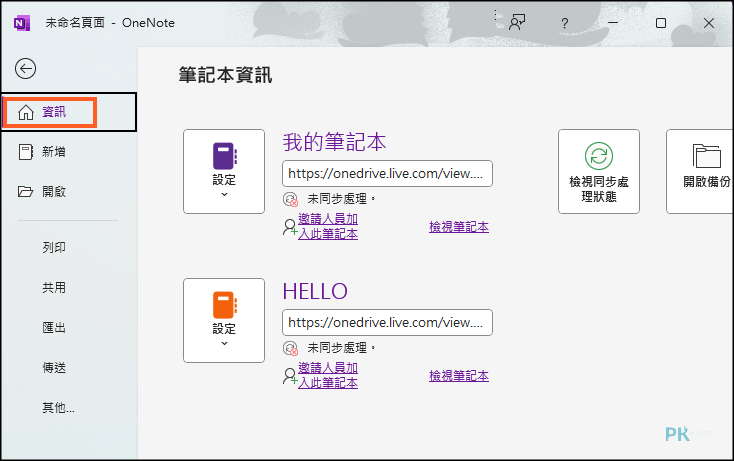Click the 檢視同步處理狀態 button

click(x=599, y=171)
